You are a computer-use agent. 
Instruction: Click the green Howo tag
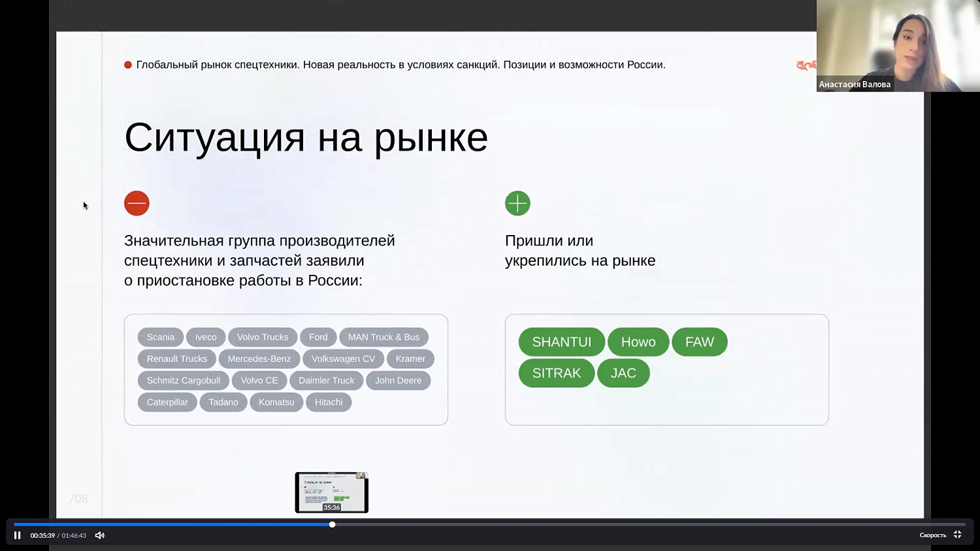(638, 342)
